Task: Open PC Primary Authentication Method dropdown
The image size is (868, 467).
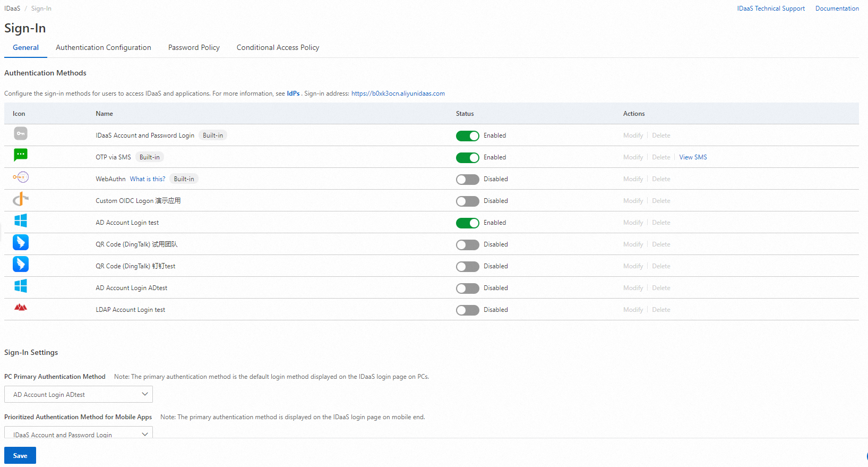Action: point(79,394)
